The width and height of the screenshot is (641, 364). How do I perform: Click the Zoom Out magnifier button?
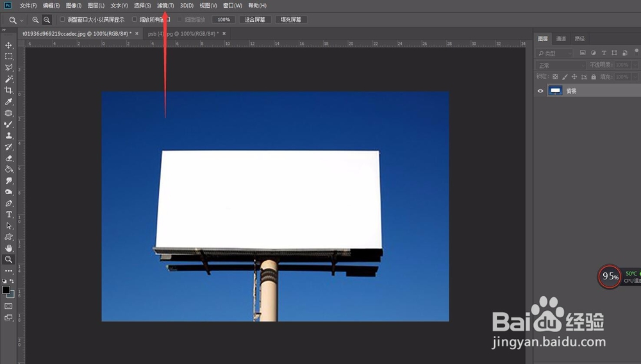tap(47, 20)
